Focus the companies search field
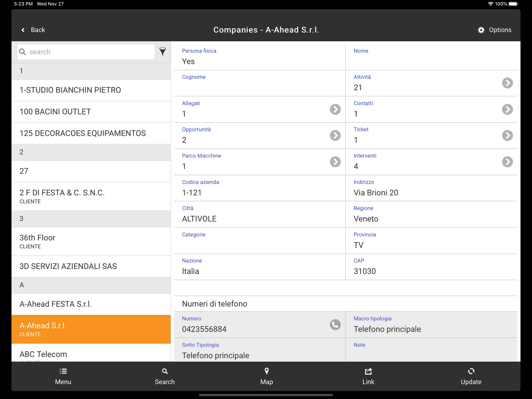Image resolution: width=532 pixels, height=399 pixels. [x=86, y=52]
